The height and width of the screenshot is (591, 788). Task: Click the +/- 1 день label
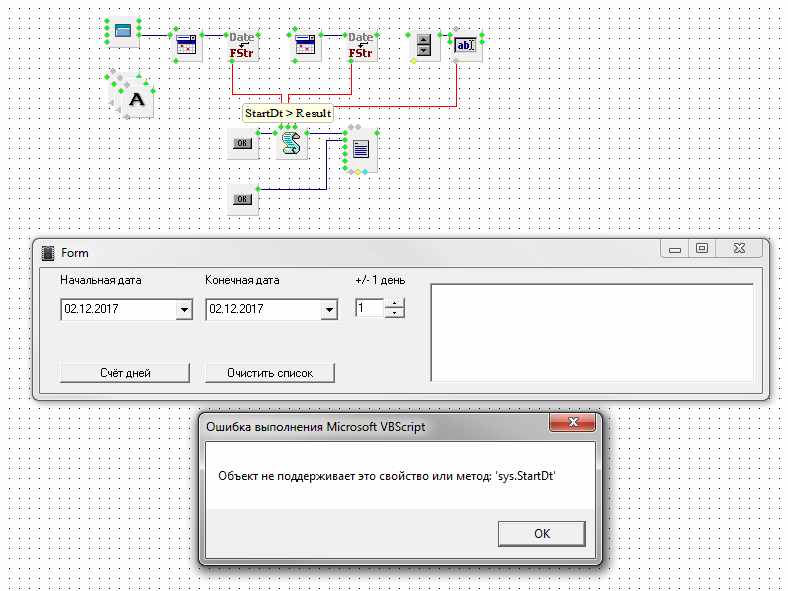tap(380, 280)
